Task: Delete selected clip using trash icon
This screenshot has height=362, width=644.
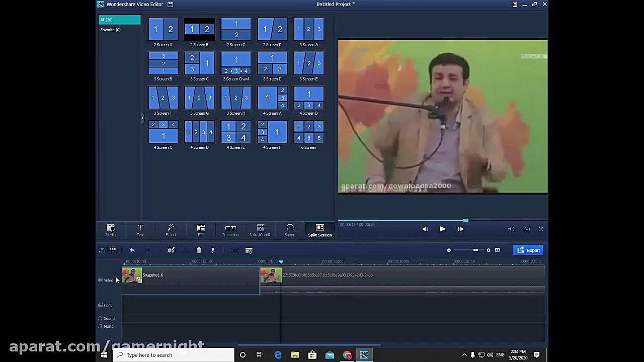Action: pos(199,250)
